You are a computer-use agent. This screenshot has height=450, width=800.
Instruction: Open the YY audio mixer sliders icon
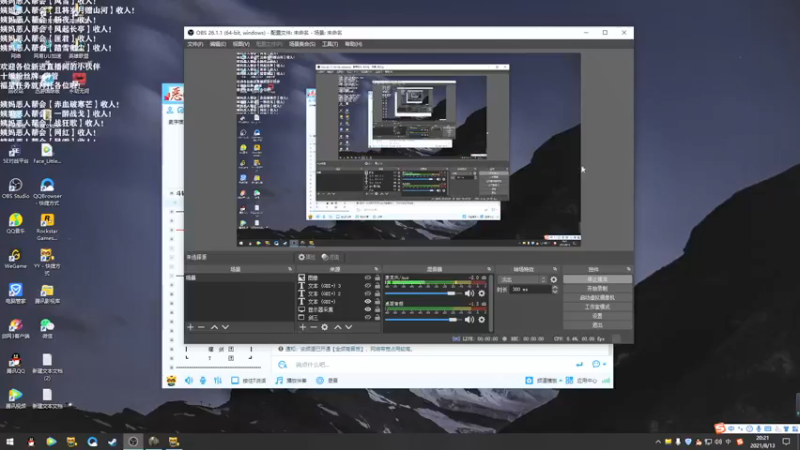[218, 381]
